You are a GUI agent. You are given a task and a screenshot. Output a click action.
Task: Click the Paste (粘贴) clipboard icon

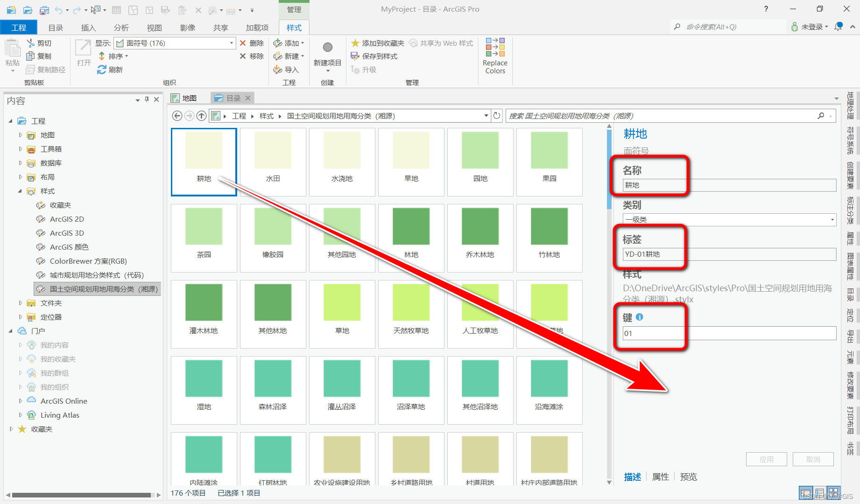click(13, 49)
